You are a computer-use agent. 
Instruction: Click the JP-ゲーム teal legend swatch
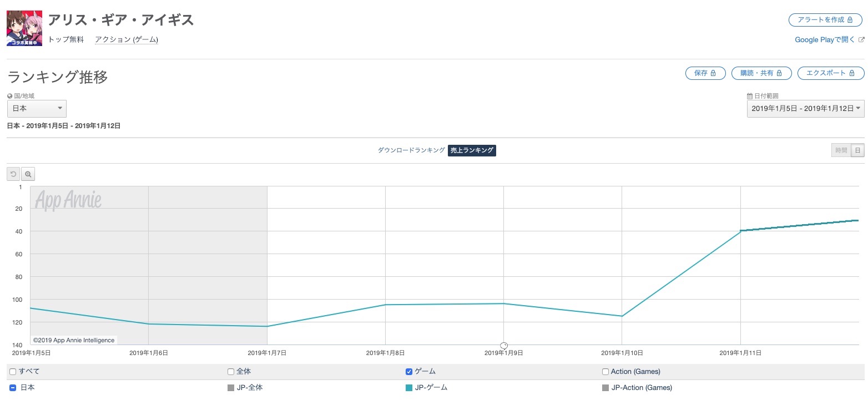click(x=409, y=388)
